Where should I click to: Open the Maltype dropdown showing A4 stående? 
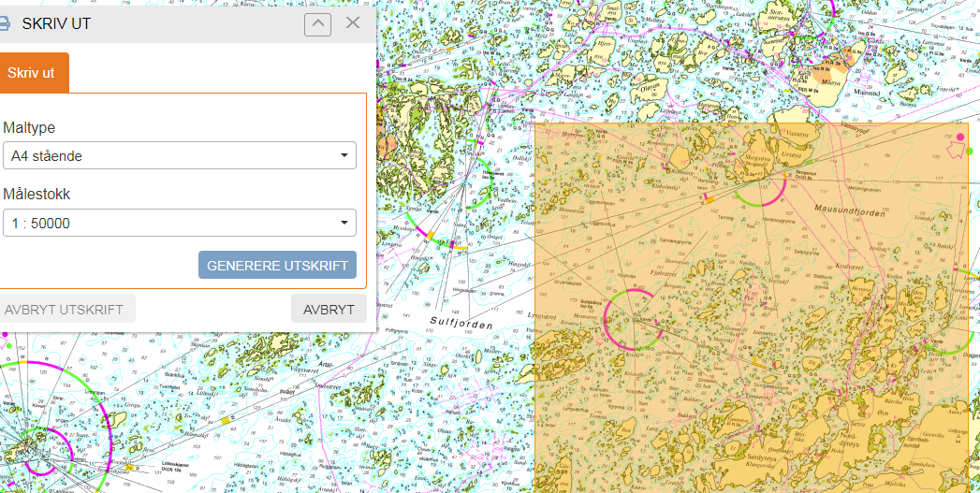click(x=179, y=156)
